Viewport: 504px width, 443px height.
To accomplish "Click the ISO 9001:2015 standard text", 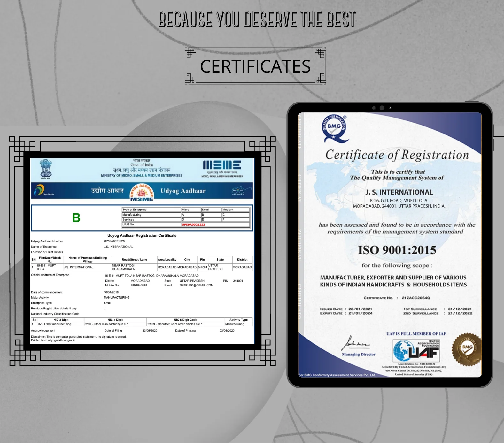I will 397,250.
